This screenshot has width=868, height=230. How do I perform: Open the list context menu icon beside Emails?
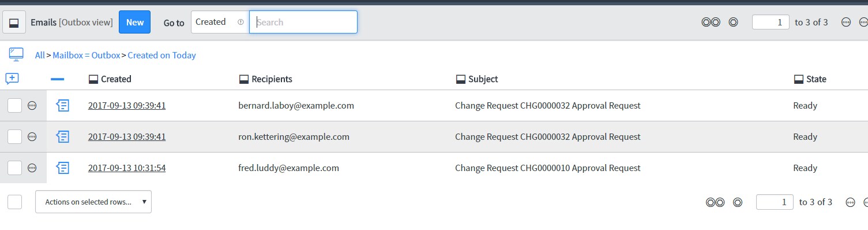(x=14, y=22)
